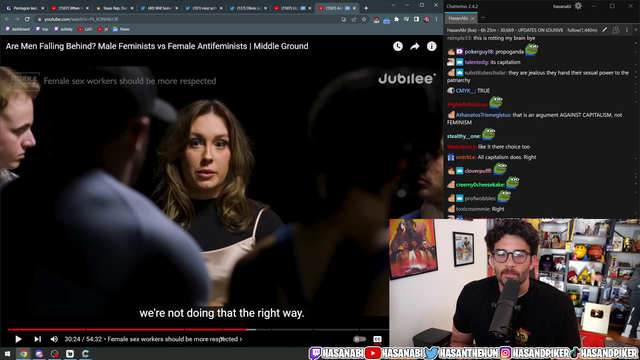Image resolution: width=640 pixels, height=360 pixels.
Task: Click username creemy0cheesekake in chat
Action: point(480,185)
